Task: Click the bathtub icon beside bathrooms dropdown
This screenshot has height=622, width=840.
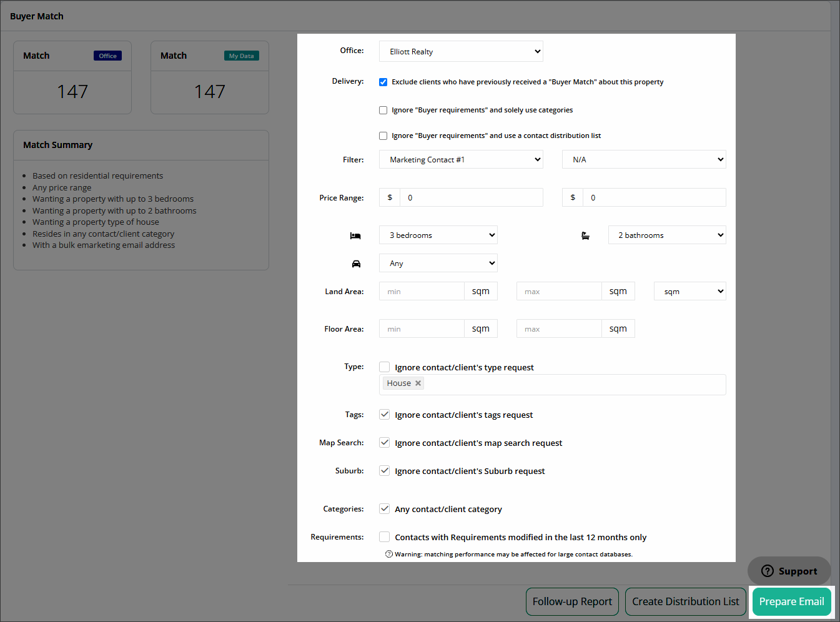Action: 585,235
